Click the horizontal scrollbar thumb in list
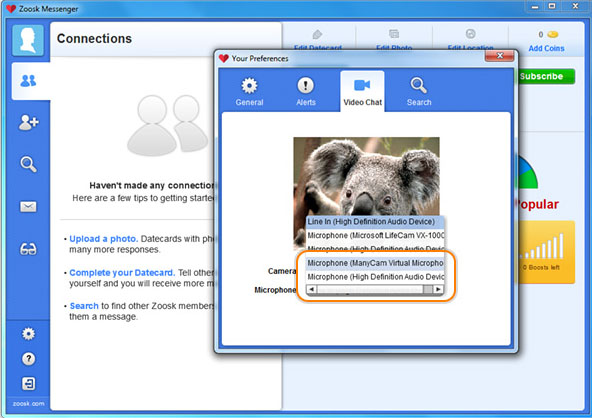Image resolution: width=592 pixels, height=418 pixels. point(427,289)
